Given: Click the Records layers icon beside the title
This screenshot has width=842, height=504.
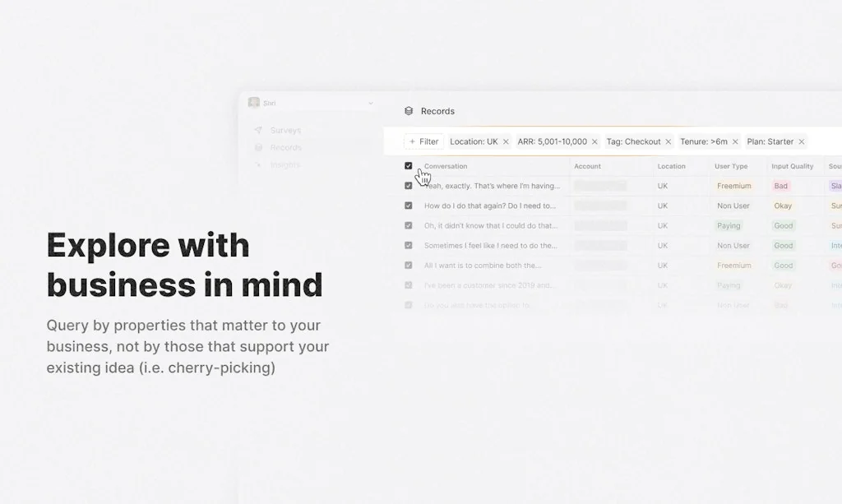Looking at the screenshot, I should coord(409,111).
